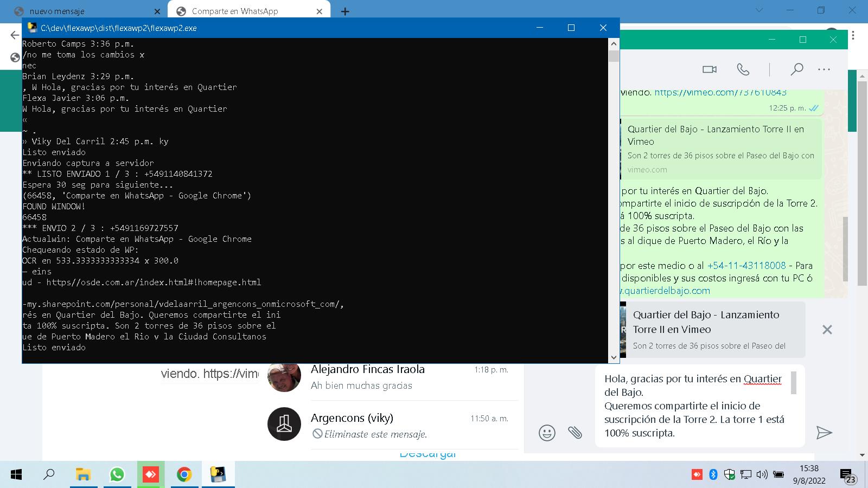Open the notification center with 23 alerts
This screenshot has width=868, height=488.
[848, 476]
